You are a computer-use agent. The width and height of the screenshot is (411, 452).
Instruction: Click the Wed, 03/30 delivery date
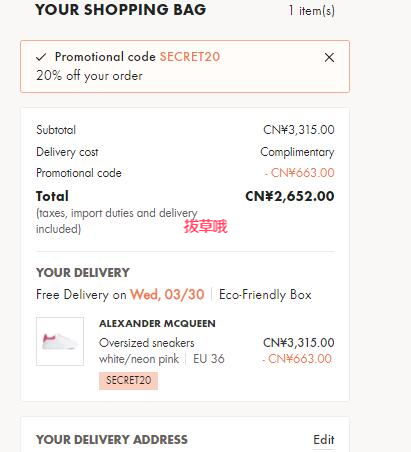167,295
